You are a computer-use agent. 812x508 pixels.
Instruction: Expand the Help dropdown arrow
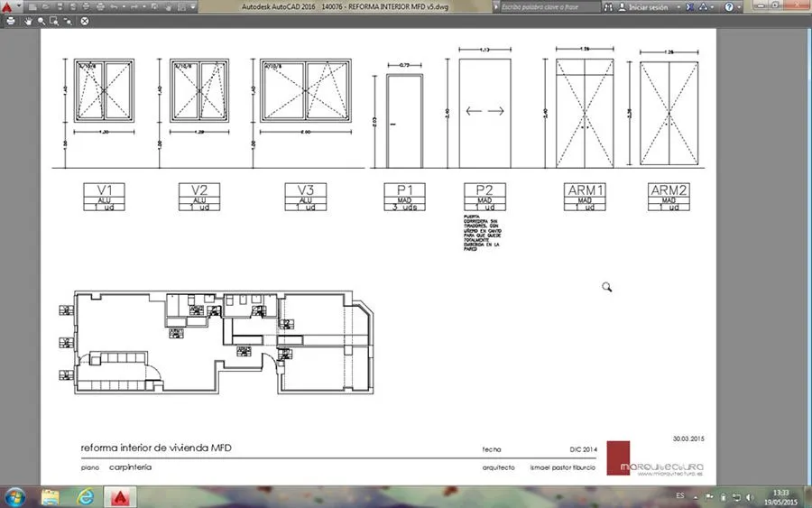tap(739, 7)
